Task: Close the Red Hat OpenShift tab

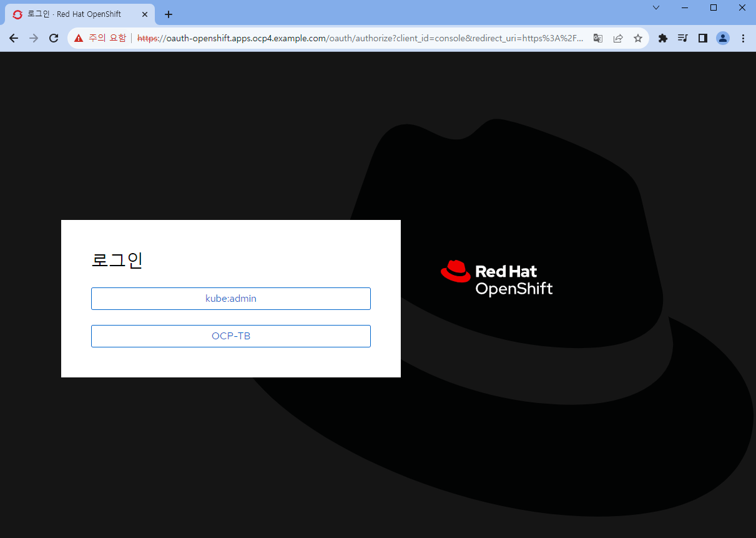Action: [144, 14]
